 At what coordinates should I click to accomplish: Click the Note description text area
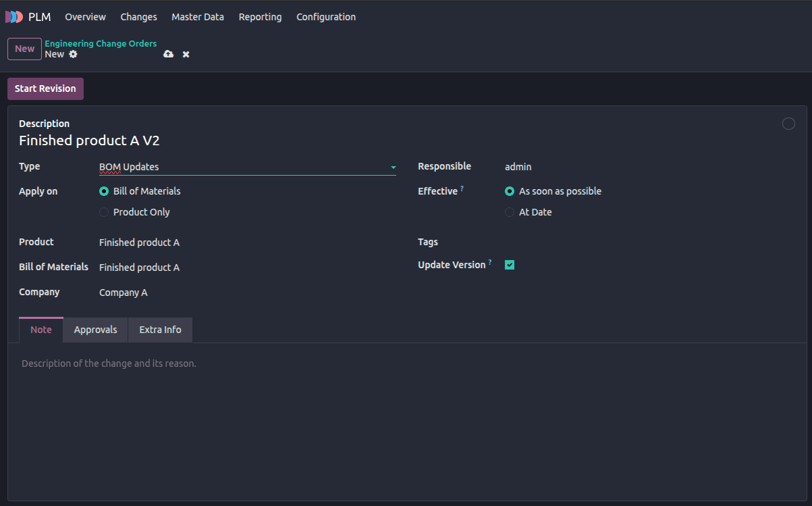[x=407, y=363]
